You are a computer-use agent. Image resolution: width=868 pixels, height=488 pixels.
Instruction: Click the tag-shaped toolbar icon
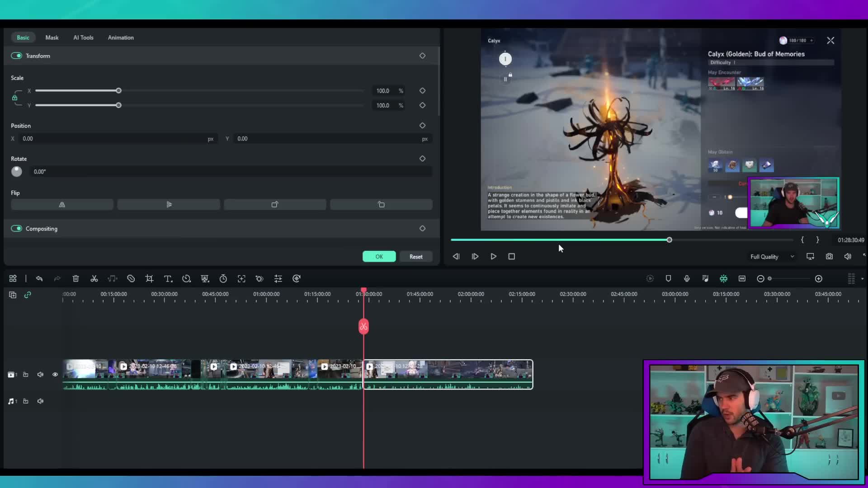[131, 279]
